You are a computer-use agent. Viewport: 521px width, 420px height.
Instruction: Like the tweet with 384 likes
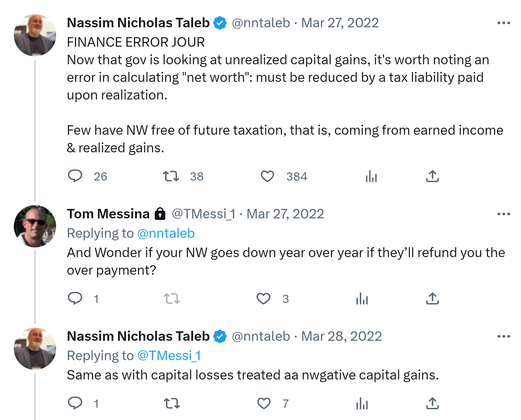pos(267,176)
